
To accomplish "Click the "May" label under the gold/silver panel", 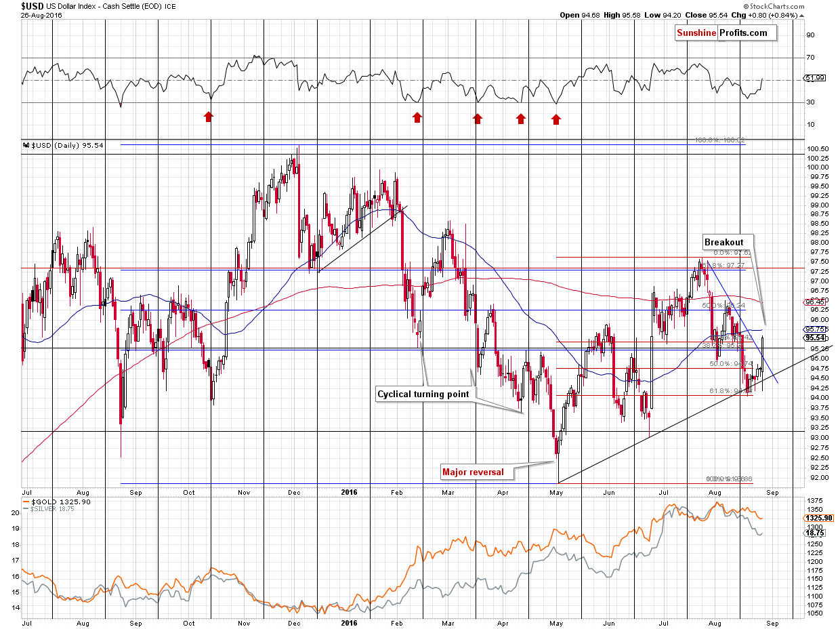I will point(557,623).
